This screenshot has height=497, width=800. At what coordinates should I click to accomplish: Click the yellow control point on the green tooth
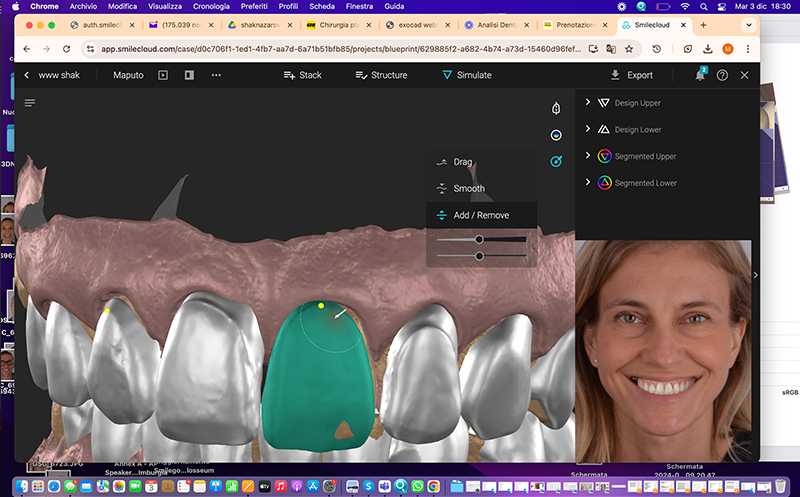321,306
